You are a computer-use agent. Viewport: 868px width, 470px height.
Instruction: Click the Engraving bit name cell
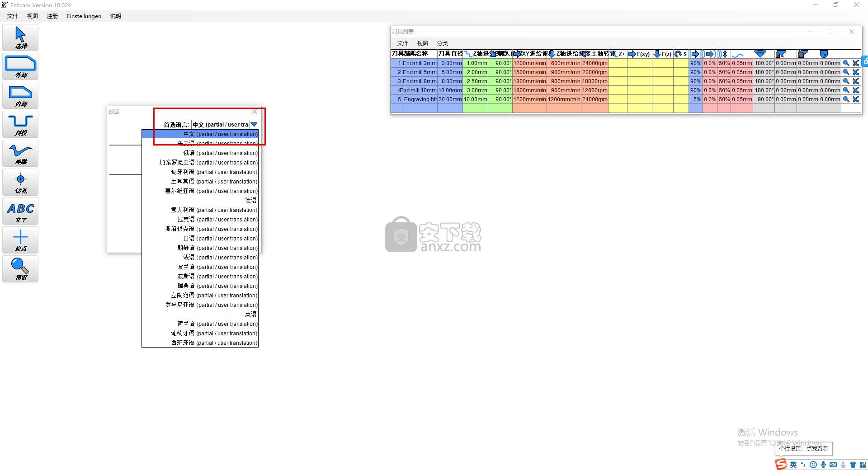[420, 99]
